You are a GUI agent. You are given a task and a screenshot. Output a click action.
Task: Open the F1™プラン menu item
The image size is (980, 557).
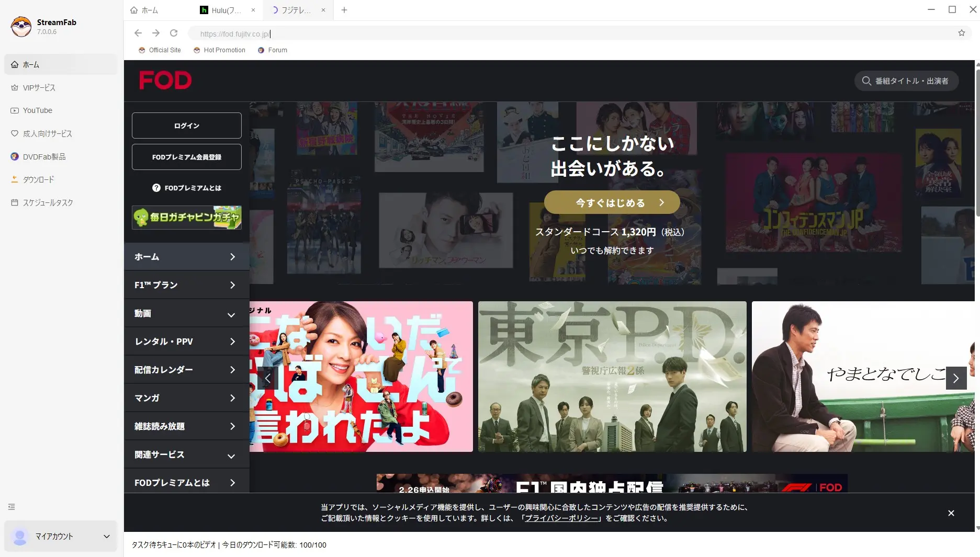(x=187, y=285)
